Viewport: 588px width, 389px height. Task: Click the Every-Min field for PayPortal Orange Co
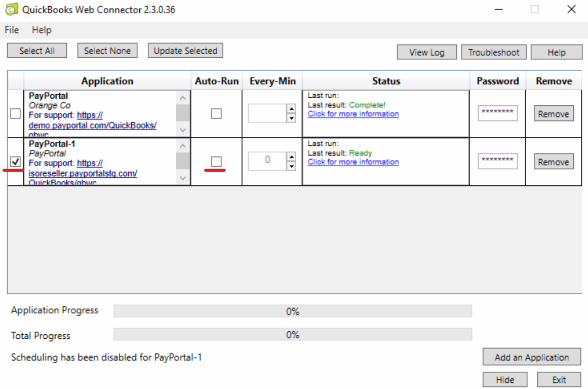[x=267, y=113]
